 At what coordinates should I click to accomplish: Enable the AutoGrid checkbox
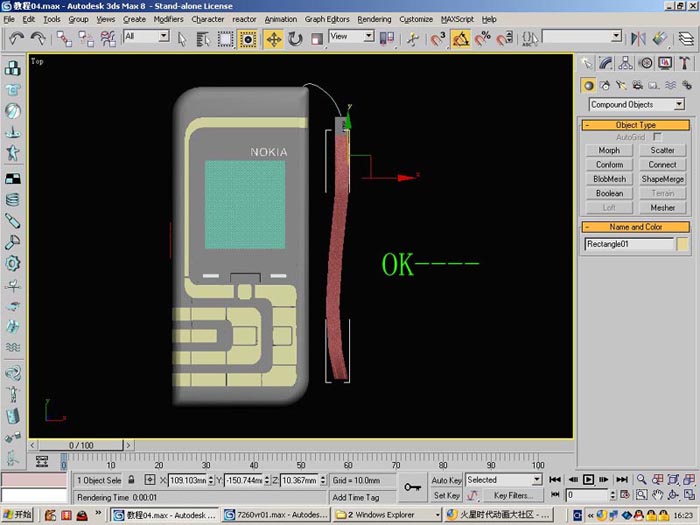point(657,137)
